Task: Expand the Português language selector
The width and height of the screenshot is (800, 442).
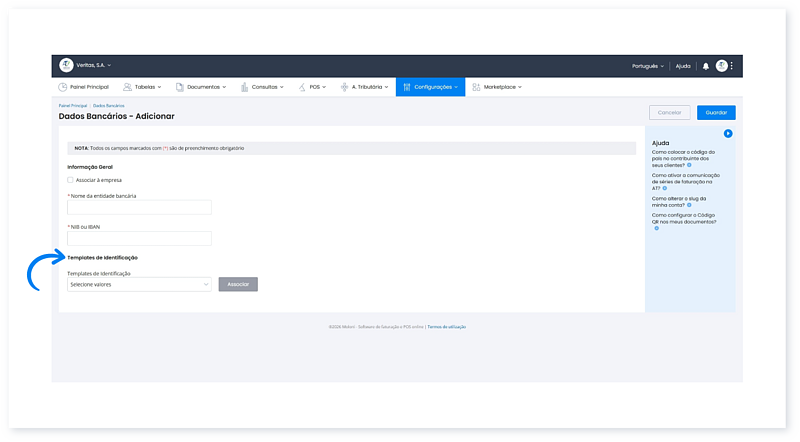Action: tap(647, 66)
